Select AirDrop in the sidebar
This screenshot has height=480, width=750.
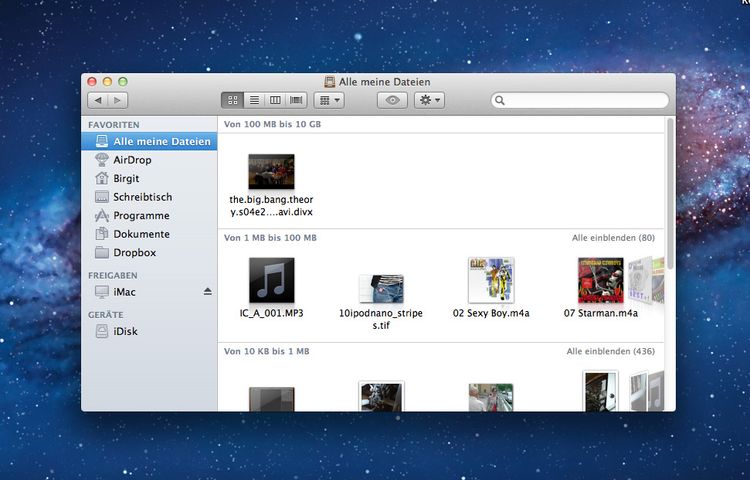(x=132, y=160)
